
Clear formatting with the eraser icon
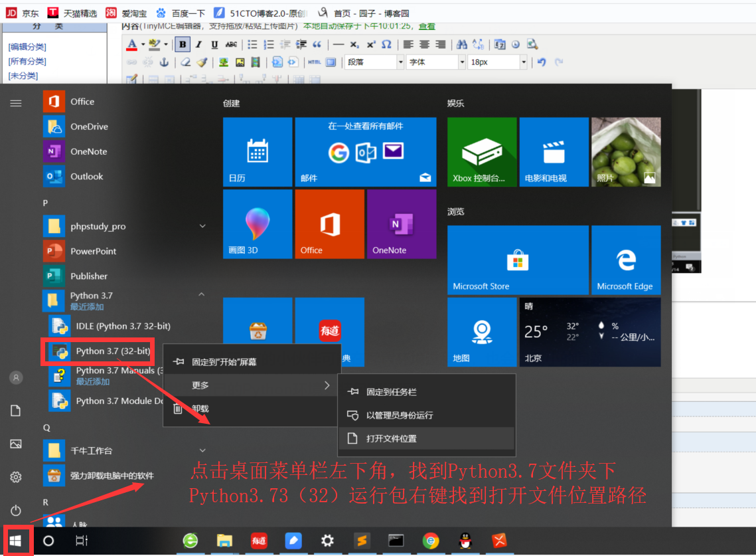pos(186,62)
